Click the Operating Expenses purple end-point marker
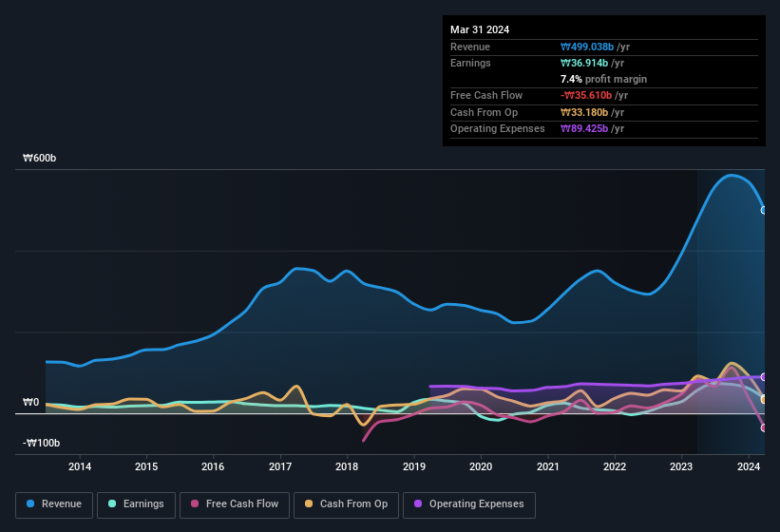Viewport: 780px width, 532px height. 764,377
